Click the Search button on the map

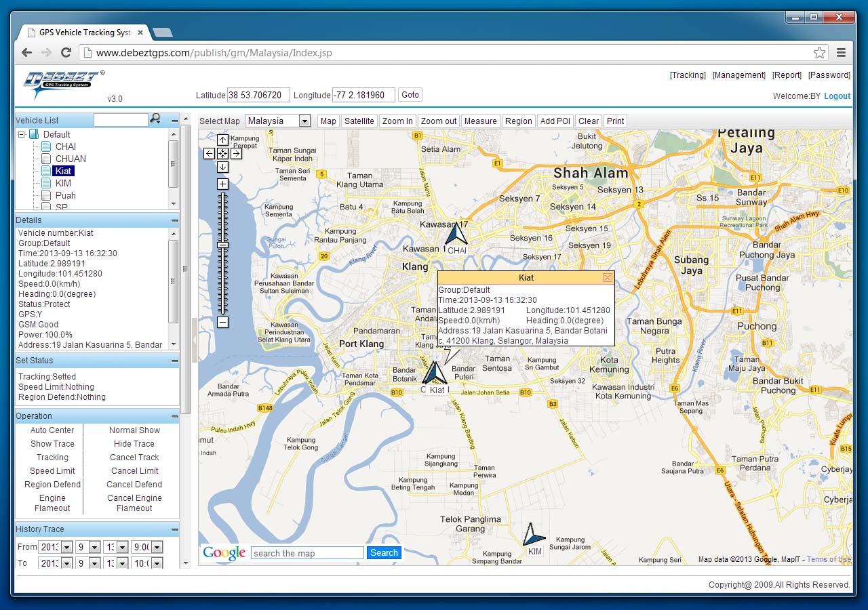click(384, 553)
